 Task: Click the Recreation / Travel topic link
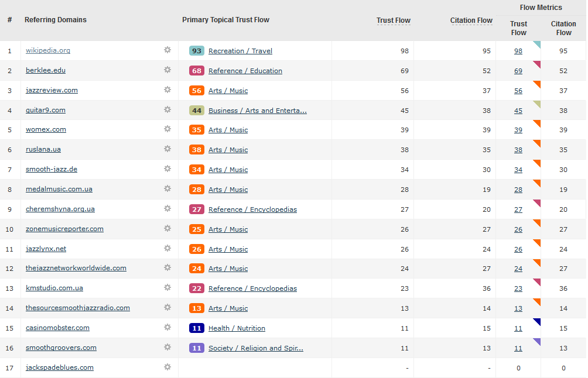(x=240, y=51)
